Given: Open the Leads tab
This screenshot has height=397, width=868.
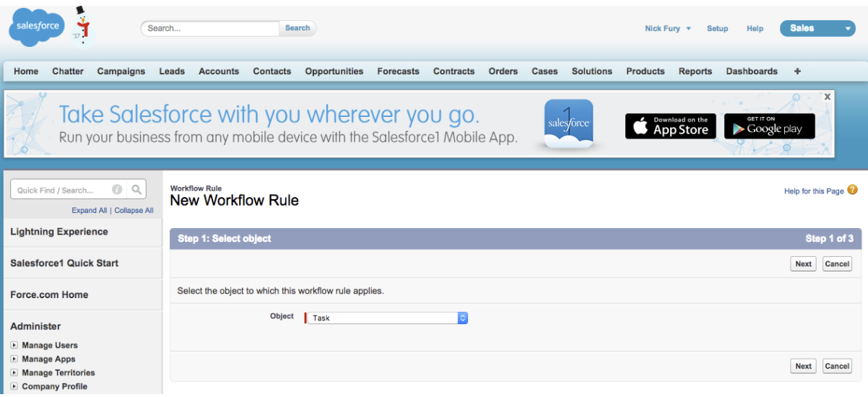Looking at the screenshot, I should (x=172, y=71).
